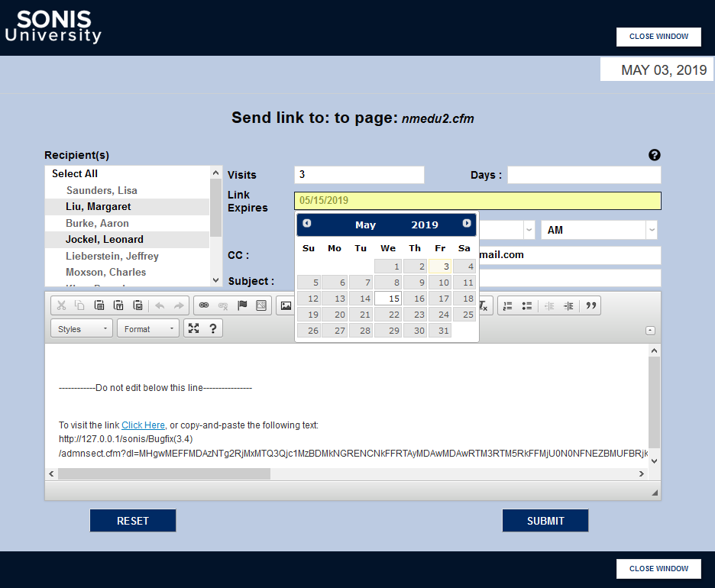Click the CC email field
The image size is (715, 588).
pos(570,255)
